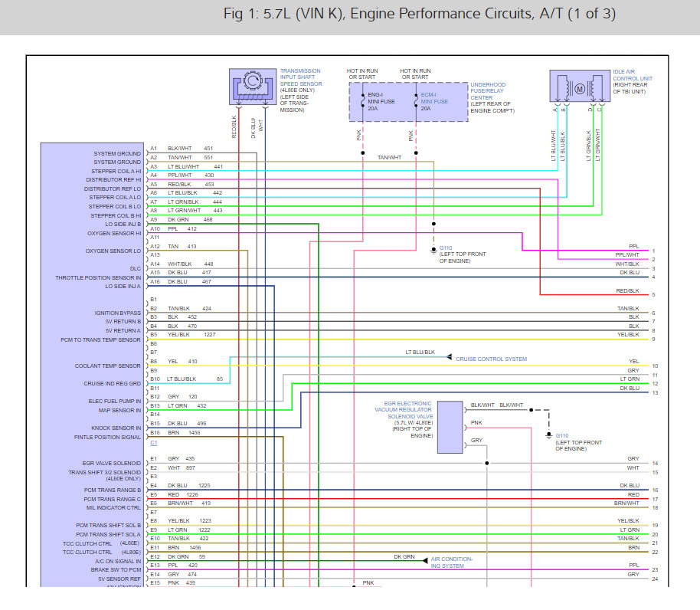
Task: Follow the Cruise Control System link
Action: pos(491,359)
